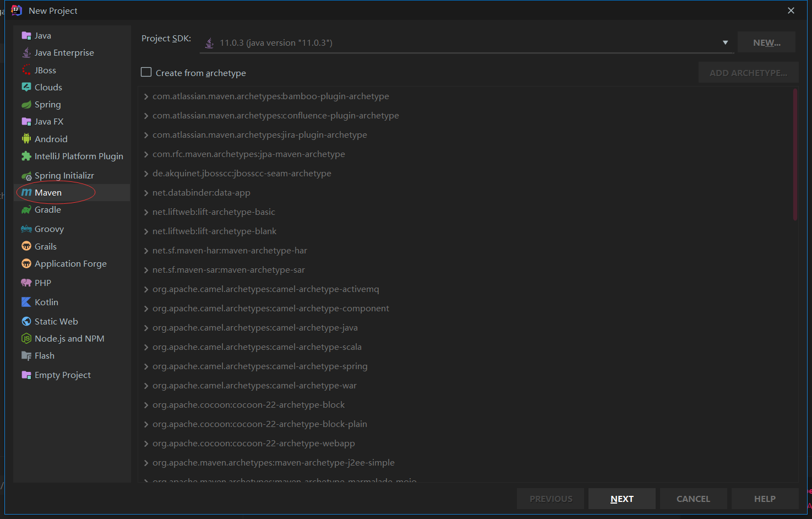Select Gradle project type
This screenshot has height=519, width=812.
coord(72,210)
